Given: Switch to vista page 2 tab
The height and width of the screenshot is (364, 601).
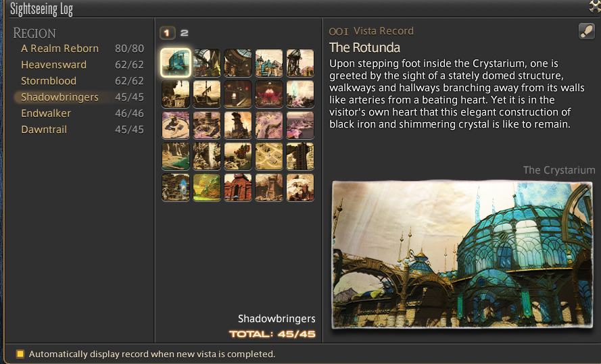Looking at the screenshot, I should pos(185,33).
